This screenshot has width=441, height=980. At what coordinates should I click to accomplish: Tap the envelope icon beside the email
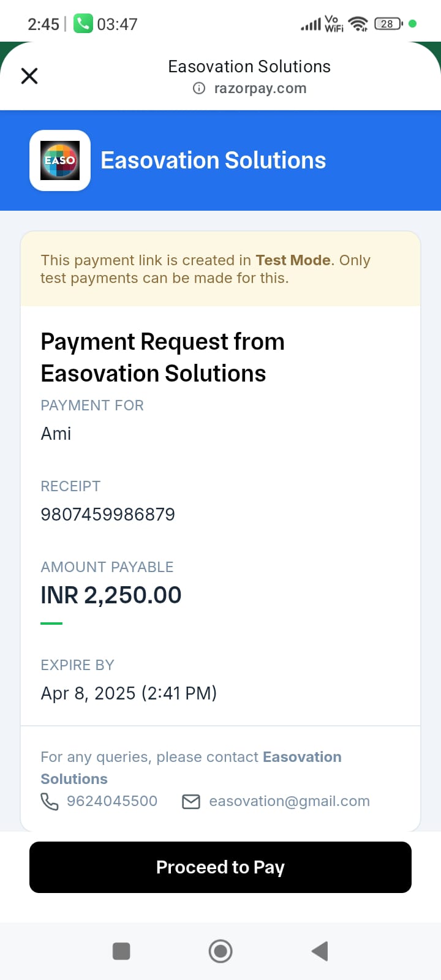tap(191, 801)
